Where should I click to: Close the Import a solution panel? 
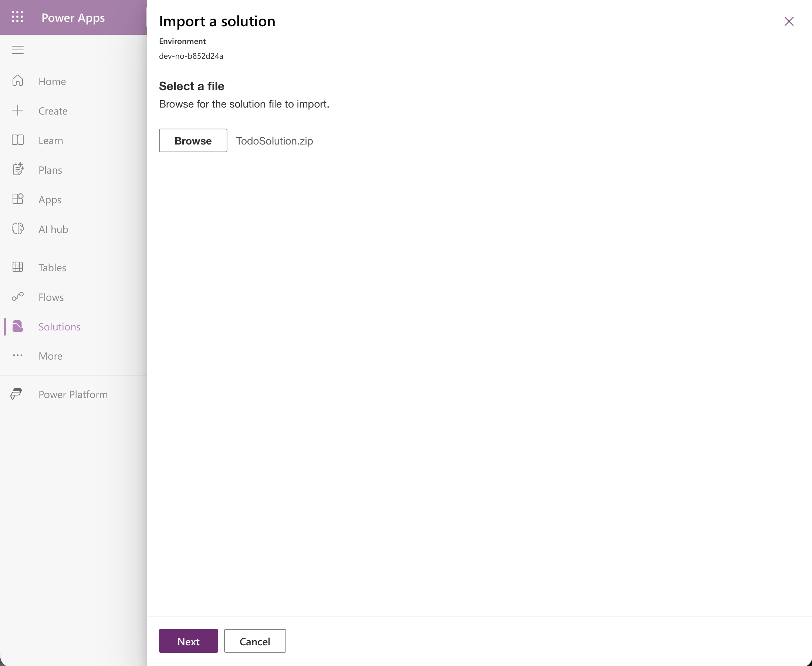(x=789, y=21)
